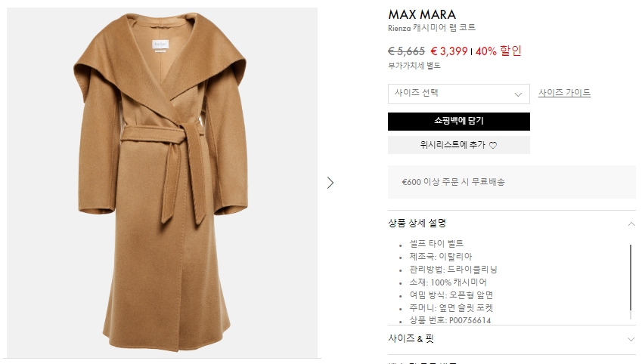Select the 사이즈 & 핏 section heading
642x364 pixels.
click(x=411, y=338)
